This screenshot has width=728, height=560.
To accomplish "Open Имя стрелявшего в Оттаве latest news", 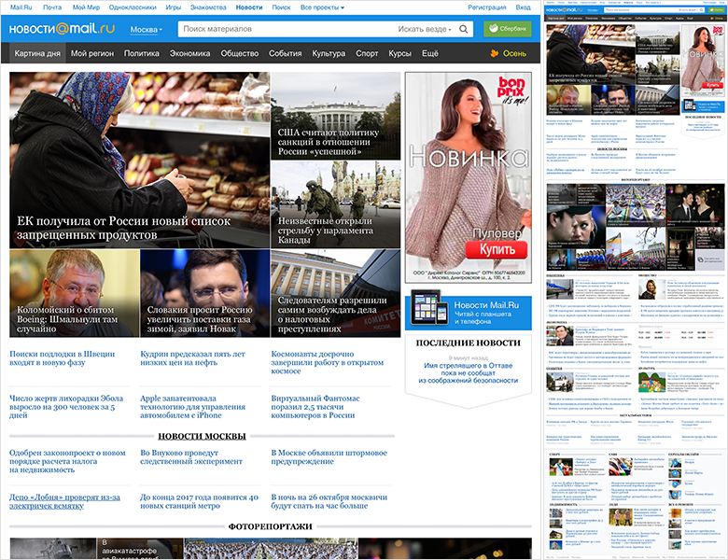I will 468,373.
